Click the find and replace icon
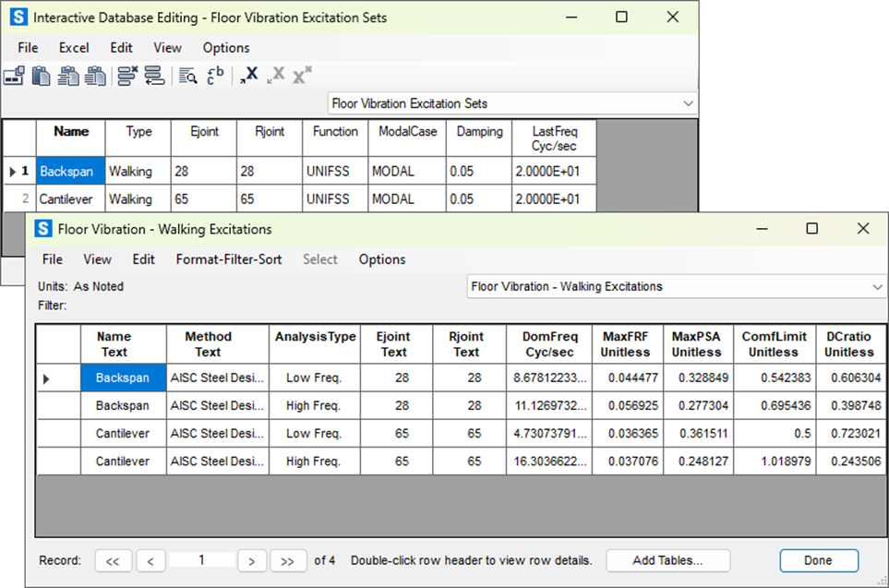 (214, 76)
